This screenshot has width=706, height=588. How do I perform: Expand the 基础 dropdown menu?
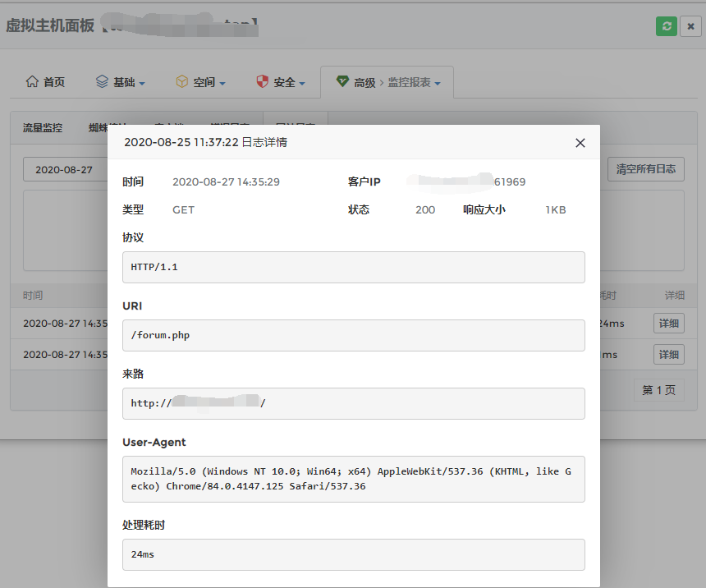pyautogui.click(x=120, y=82)
